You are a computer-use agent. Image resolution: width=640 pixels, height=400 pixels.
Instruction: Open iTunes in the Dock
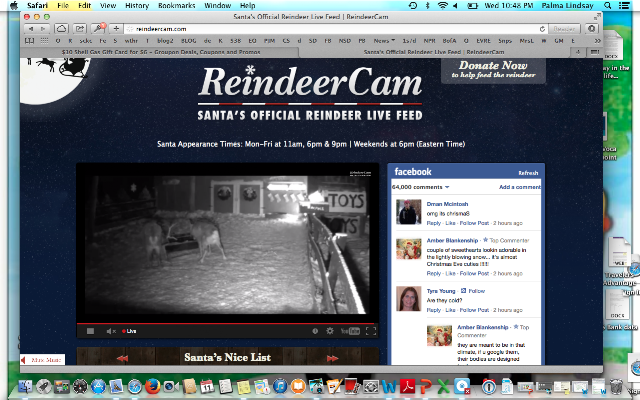pyautogui.click(x=280, y=386)
